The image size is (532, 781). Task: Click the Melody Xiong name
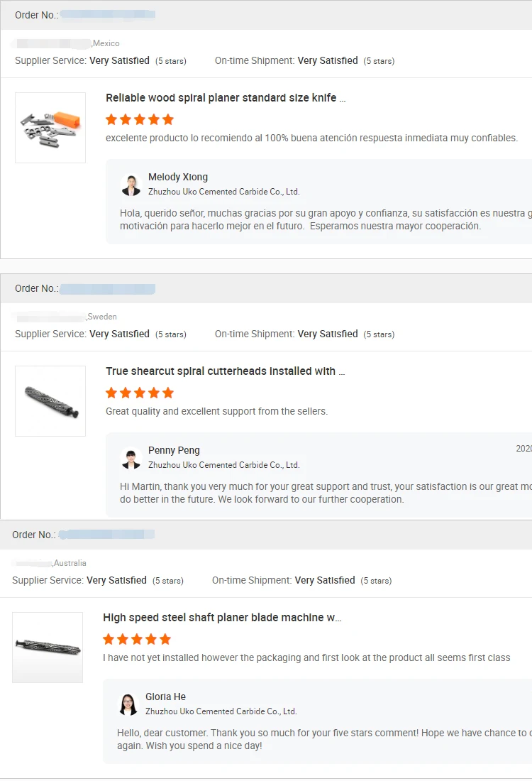pos(178,177)
